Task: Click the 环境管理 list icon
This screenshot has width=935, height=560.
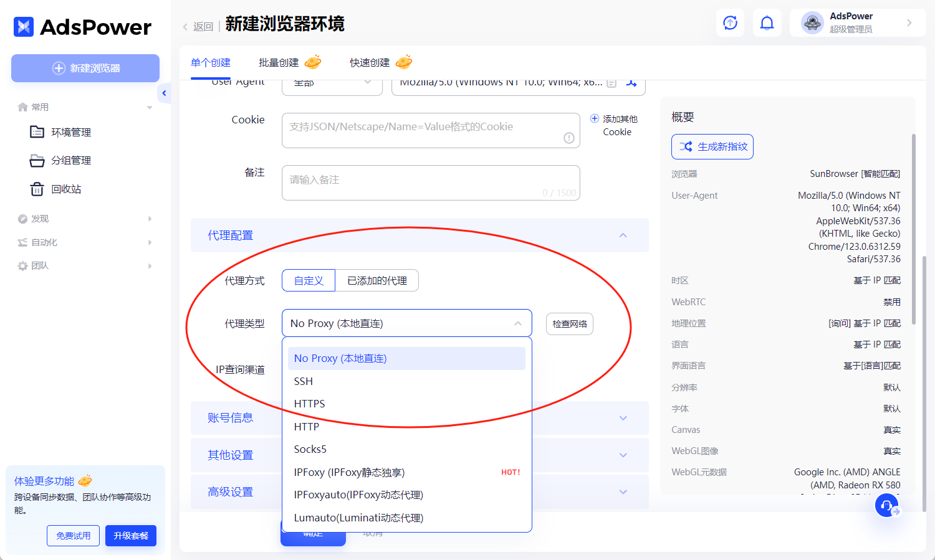Action: tap(37, 132)
